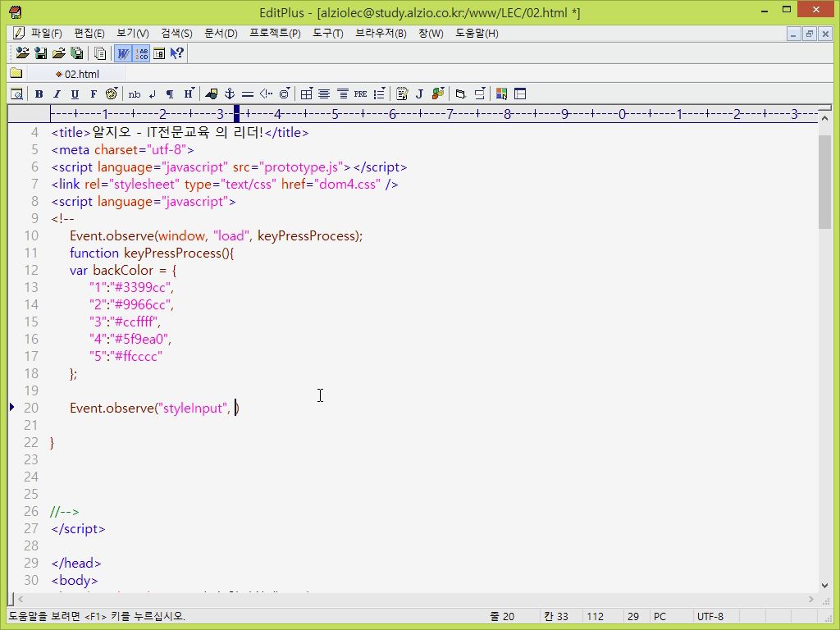Insert horizontal rule icon
This screenshot has height=630, width=840.
(x=248, y=94)
